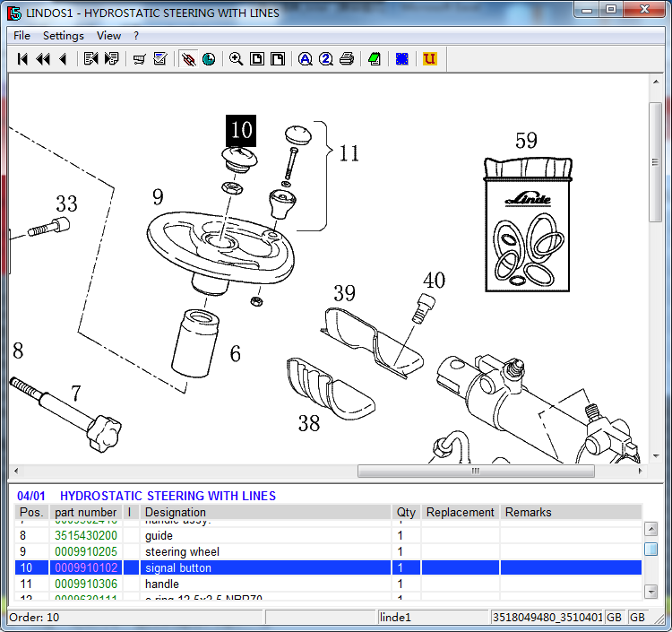Click the parts list scroll down arrow
This screenshot has width=672, height=632.
coord(651,592)
